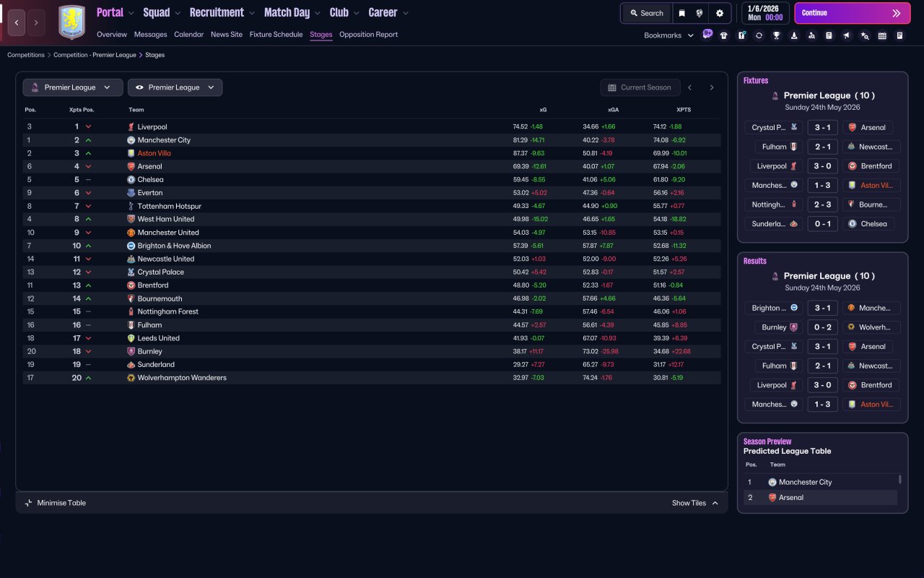This screenshot has height=578, width=924.
Task: Open Competitions breadcrumb link
Action: (26, 55)
